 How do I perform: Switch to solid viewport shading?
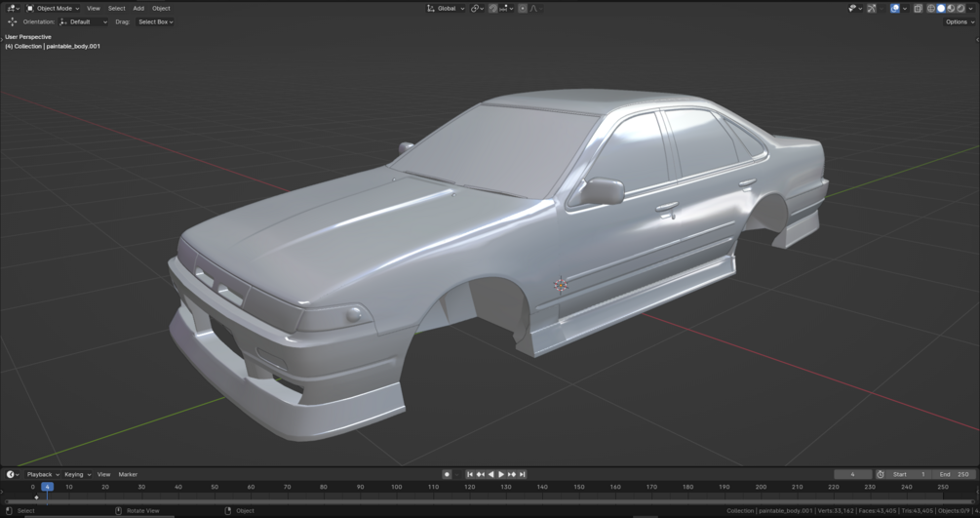tap(941, 8)
